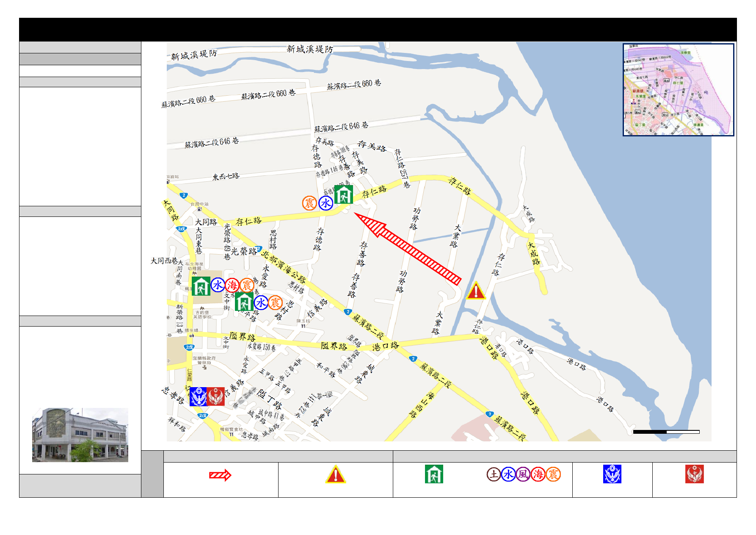The image size is (756, 535).
Task: Click the 東西七路 road label
Action: coord(226,176)
